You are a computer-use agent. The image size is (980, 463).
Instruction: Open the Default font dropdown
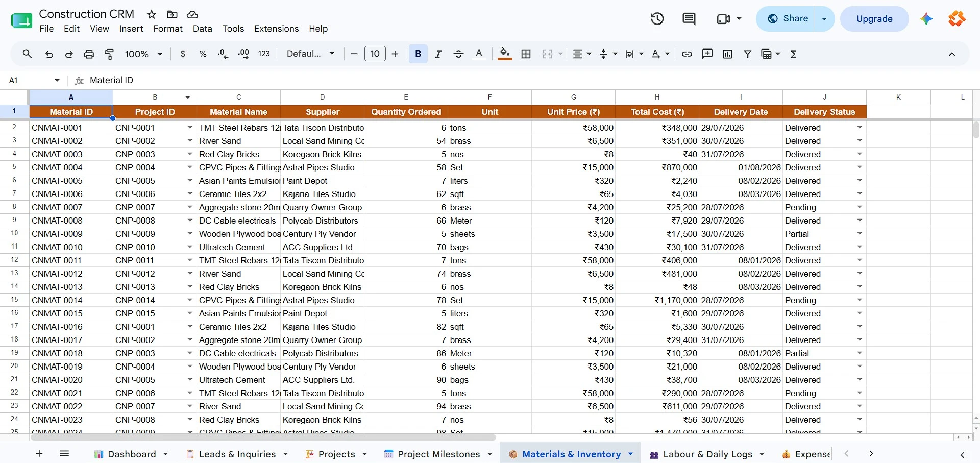click(x=310, y=54)
